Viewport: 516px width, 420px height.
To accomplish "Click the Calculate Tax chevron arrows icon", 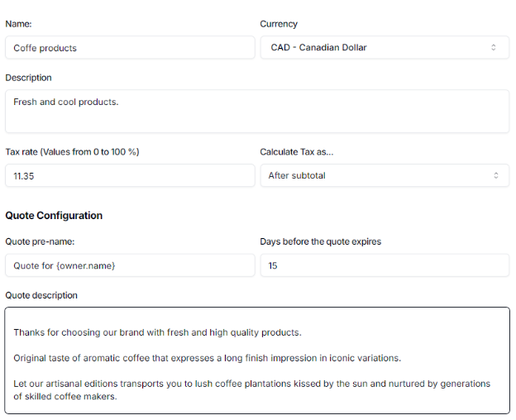I will click(496, 175).
